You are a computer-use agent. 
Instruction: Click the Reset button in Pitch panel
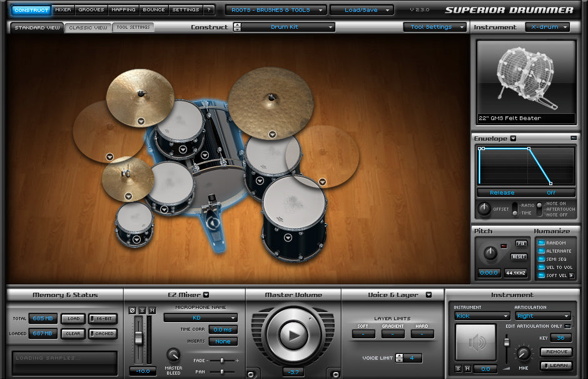(518, 256)
